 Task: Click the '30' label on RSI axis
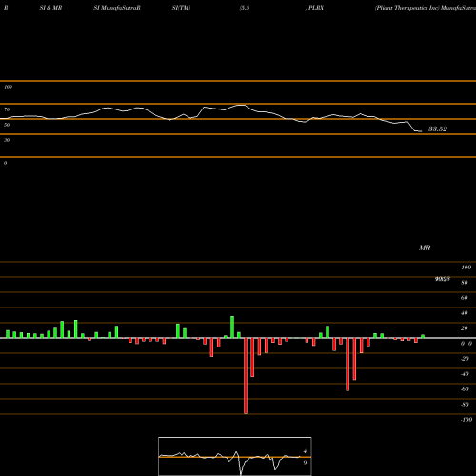[7, 140]
